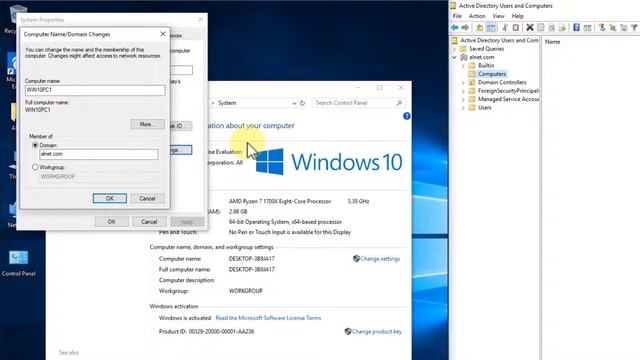Click the magnifier in Search Control Panel box
This screenshot has width=640, height=360.
pyautogui.click(x=399, y=103)
